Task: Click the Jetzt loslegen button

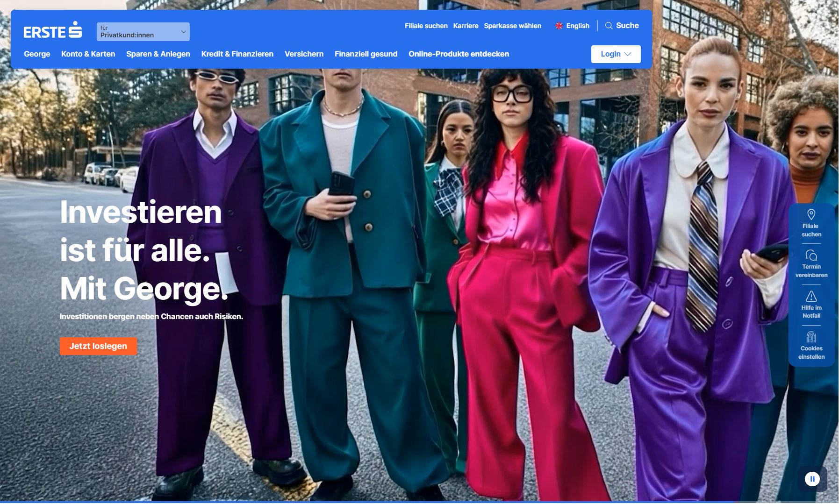Action: (98, 346)
